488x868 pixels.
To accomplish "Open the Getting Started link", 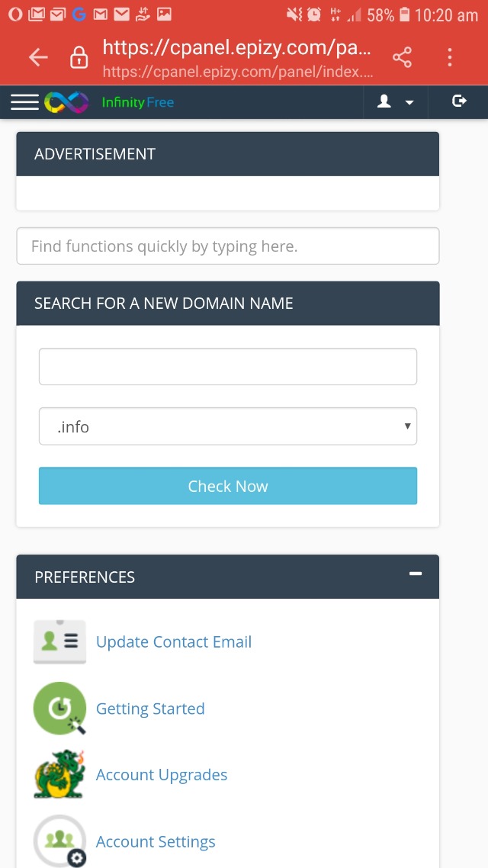I will pos(150,709).
